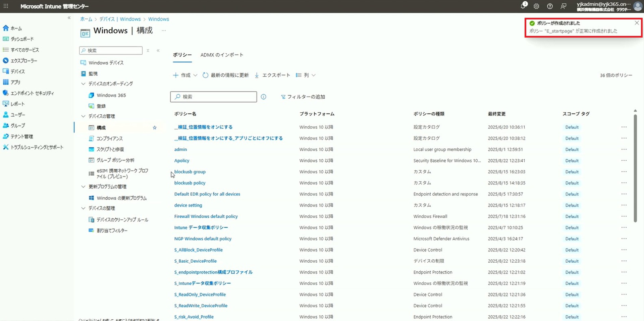
Task: Collapse the left navigation sidebar
Action: coord(69,18)
